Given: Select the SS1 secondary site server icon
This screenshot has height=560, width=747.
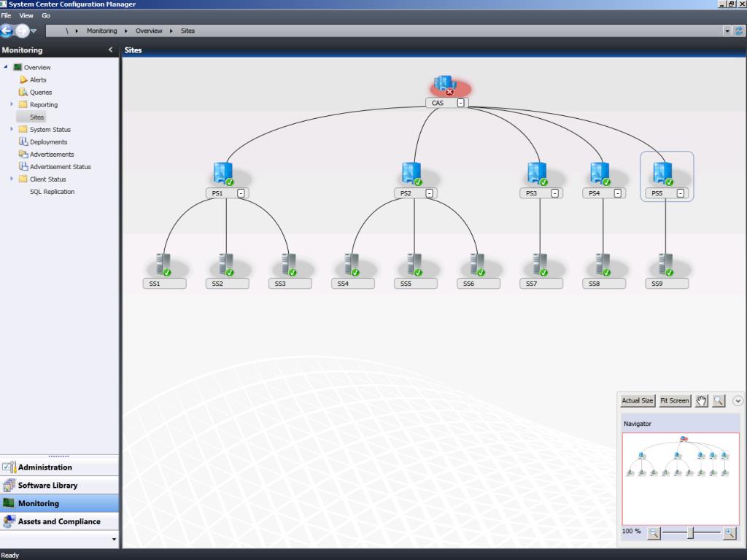Looking at the screenshot, I should (164, 264).
